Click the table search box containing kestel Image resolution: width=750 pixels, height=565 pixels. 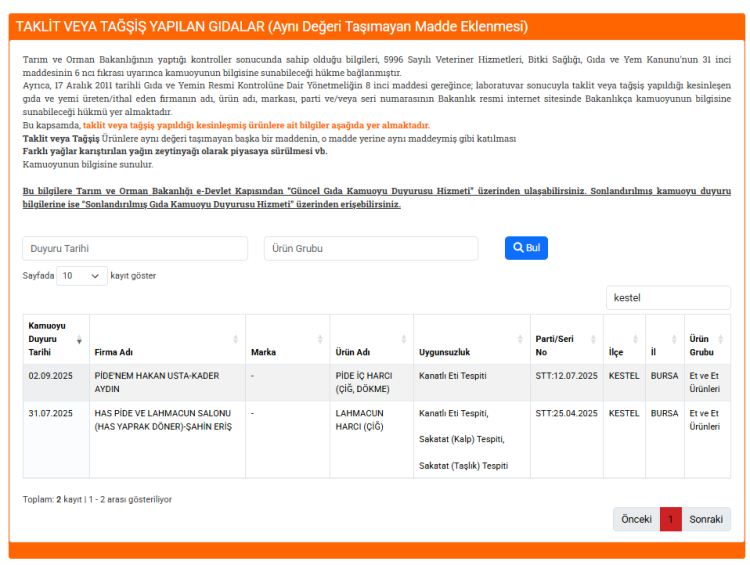[668, 297]
